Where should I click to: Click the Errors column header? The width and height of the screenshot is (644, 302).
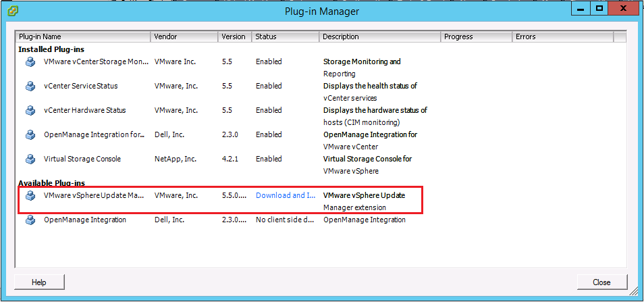pos(562,36)
